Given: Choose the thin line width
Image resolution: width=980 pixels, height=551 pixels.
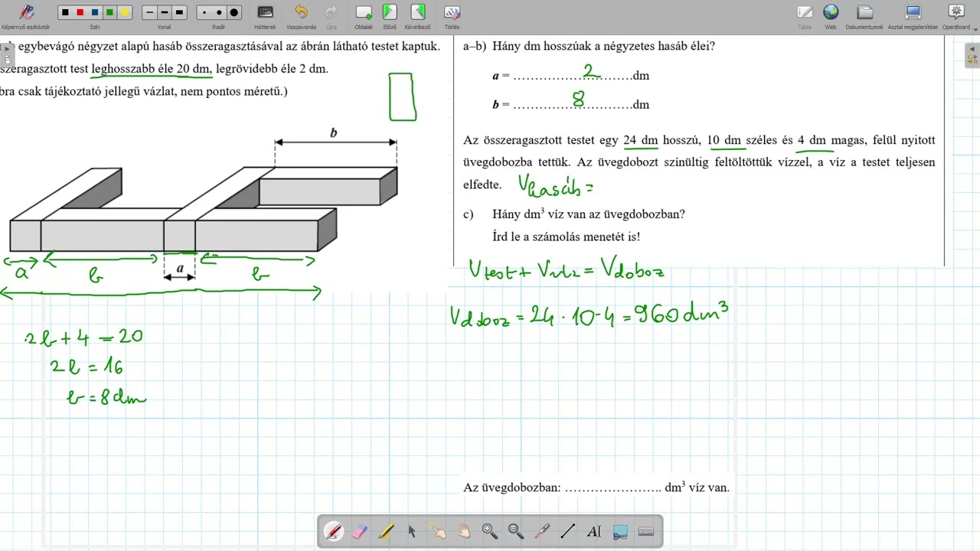Looking at the screenshot, I should tap(149, 12).
